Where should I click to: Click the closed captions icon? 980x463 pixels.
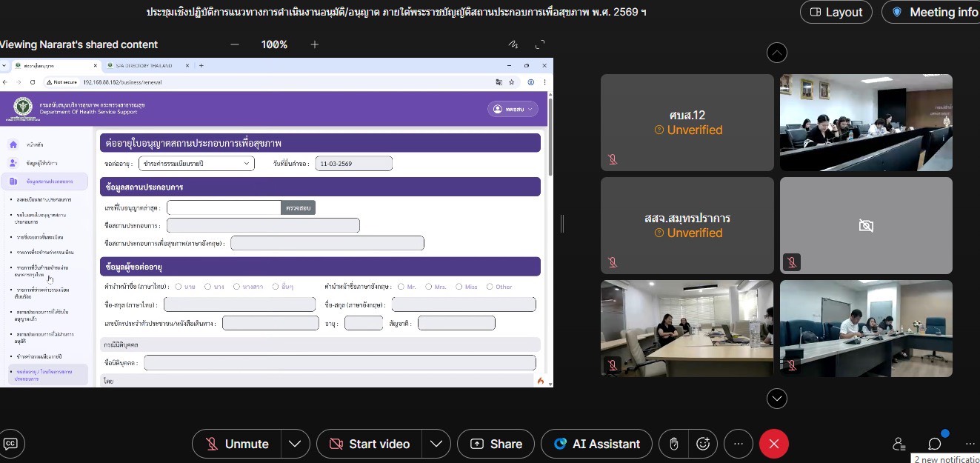[11, 444]
